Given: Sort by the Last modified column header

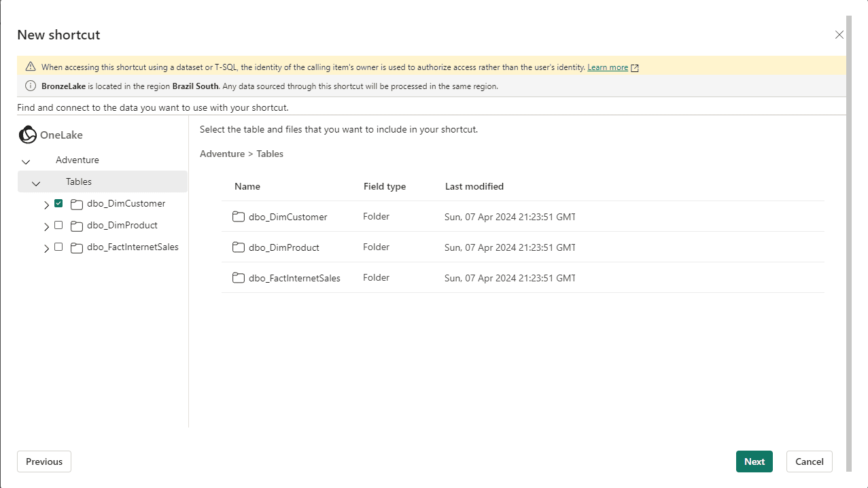Looking at the screenshot, I should (474, 186).
